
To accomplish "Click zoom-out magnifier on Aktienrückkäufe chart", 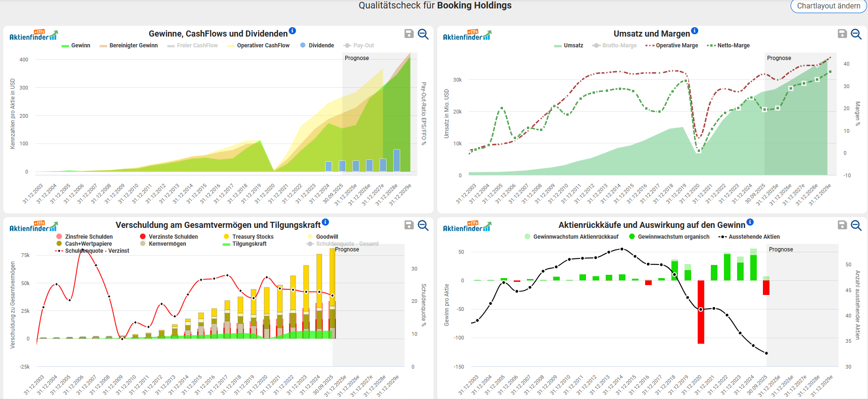I will tap(856, 225).
